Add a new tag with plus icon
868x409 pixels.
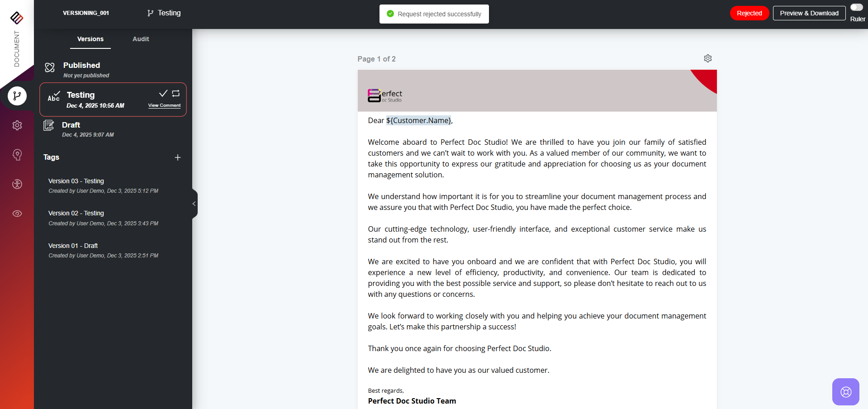point(178,157)
